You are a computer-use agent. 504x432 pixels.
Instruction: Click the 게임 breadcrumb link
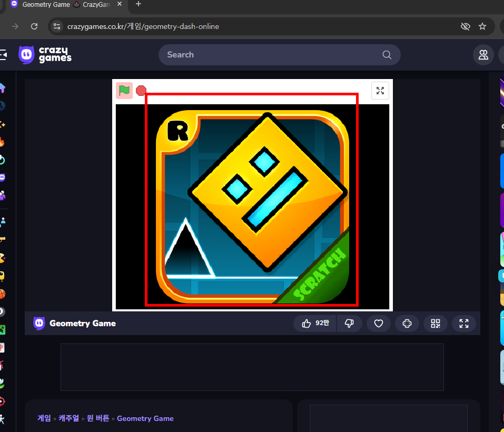[x=44, y=418]
